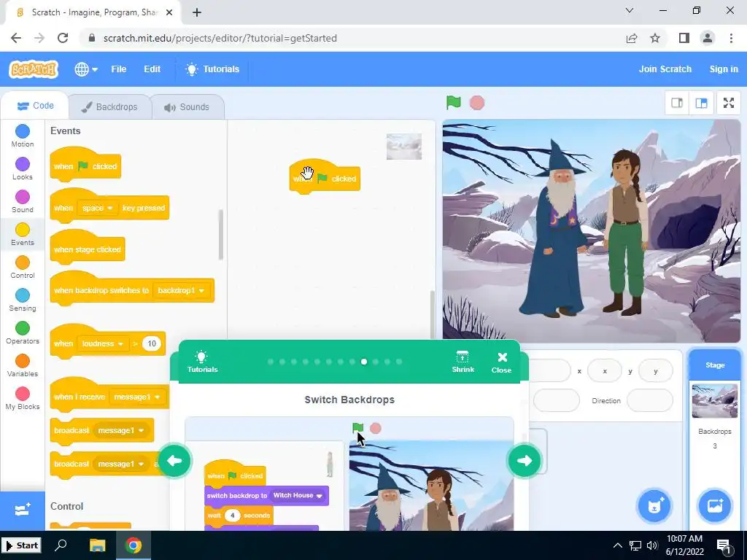Open File Explorer from taskbar
The height and width of the screenshot is (560, 747).
coord(97,545)
